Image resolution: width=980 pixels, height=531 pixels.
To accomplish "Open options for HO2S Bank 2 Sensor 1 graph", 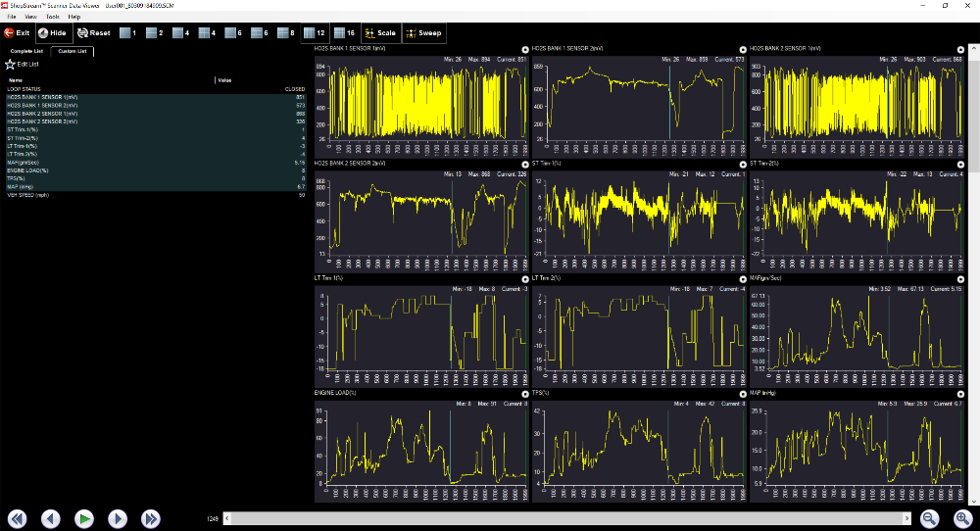I will click(x=960, y=49).
